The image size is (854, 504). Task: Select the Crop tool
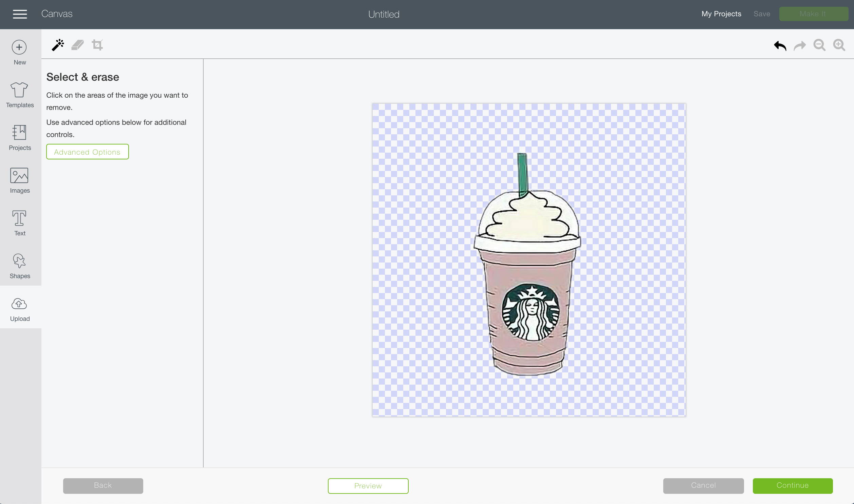pyautogui.click(x=97, y=45)
